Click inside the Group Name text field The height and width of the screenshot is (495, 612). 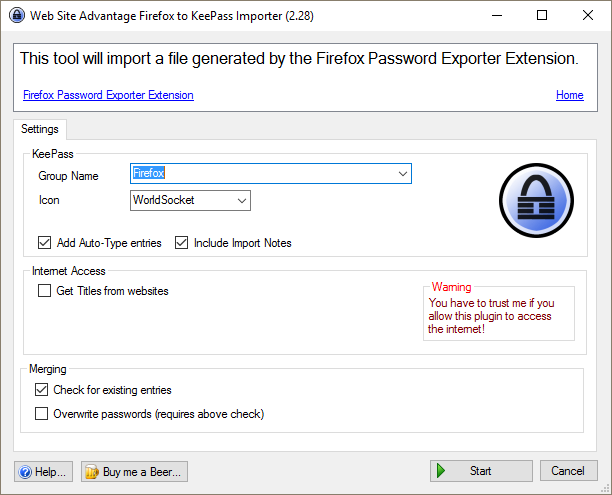(x=260, y=174)
